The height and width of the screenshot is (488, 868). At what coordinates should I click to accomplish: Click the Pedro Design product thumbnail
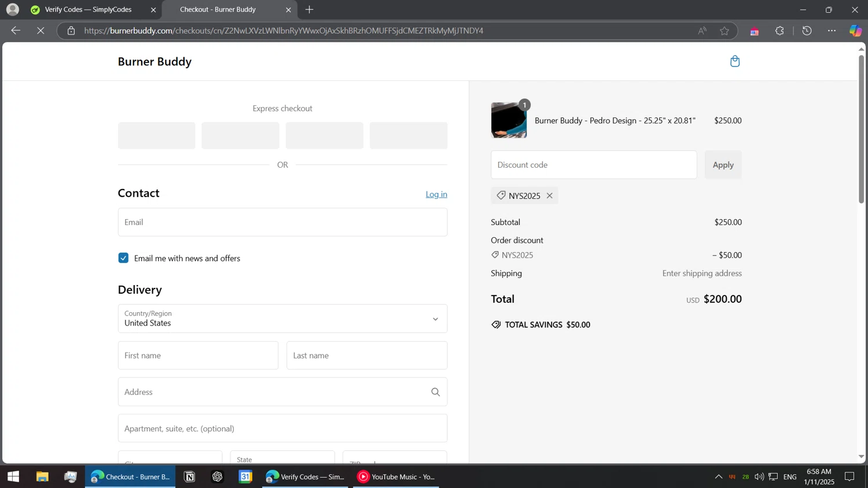(x=509, y=120)
